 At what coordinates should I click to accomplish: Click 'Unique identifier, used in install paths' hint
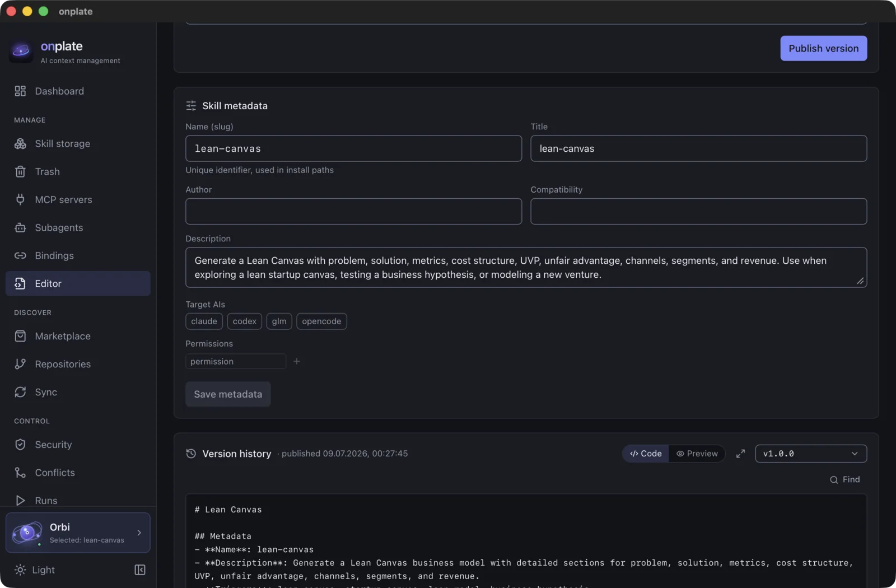(259, 170)
